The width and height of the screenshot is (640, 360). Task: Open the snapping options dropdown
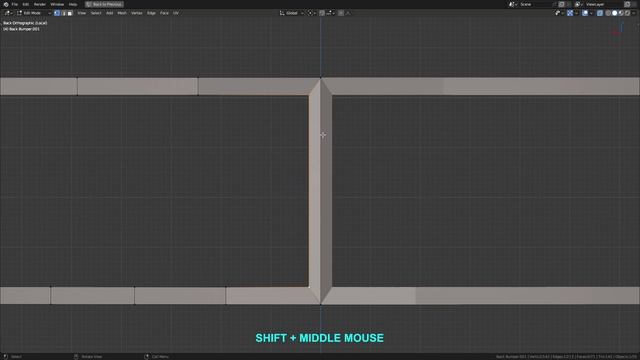(x=330, y=13)
